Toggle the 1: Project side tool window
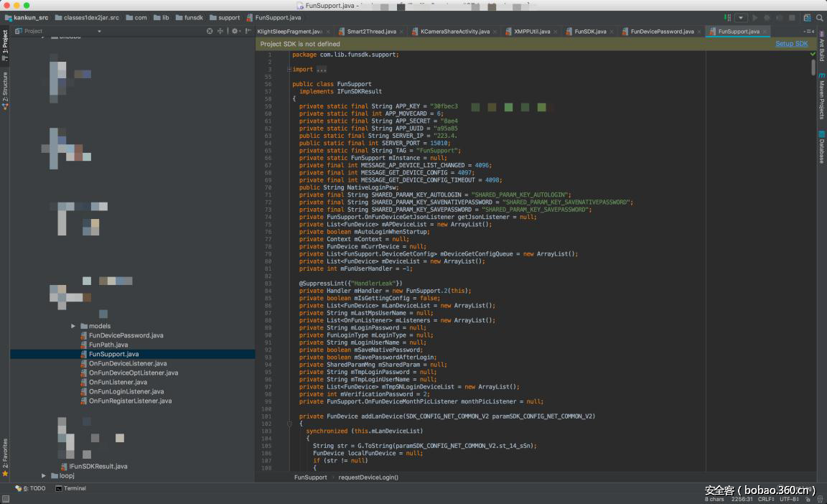827x504 pixels. 5,45
